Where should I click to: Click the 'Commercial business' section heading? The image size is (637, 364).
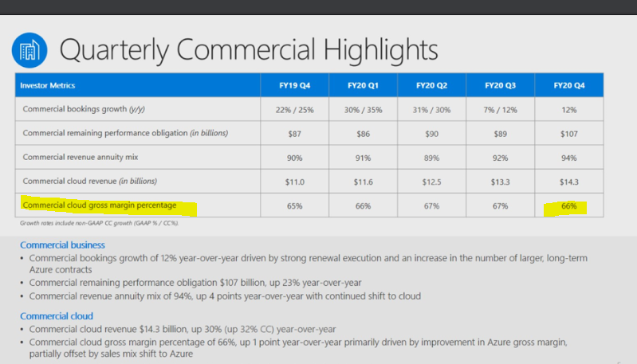[x=62, y=245]
